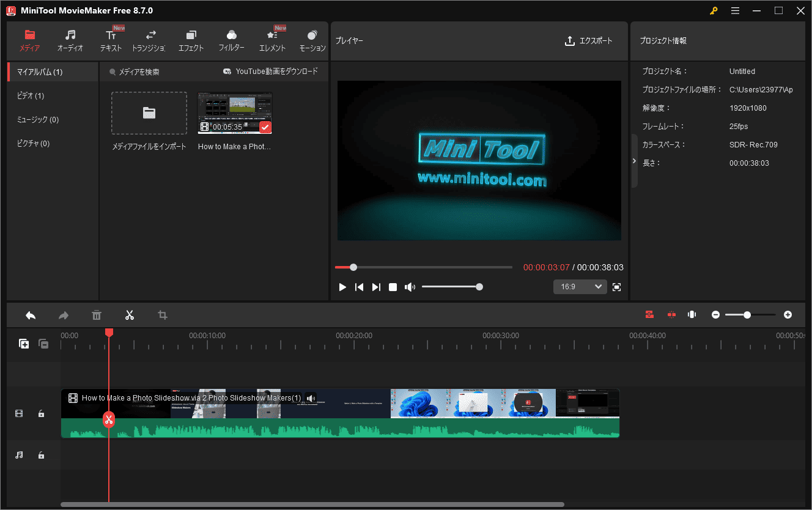Click the upgrade key icon in title bar
This screenshot has height=510, width=812.
tap(714, 10)
